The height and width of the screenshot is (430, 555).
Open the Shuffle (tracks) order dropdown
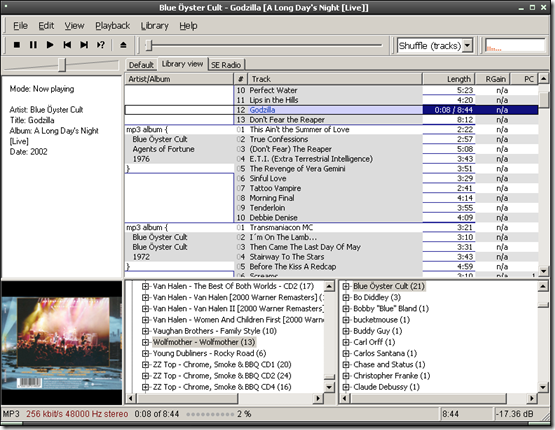click(468, 46)
